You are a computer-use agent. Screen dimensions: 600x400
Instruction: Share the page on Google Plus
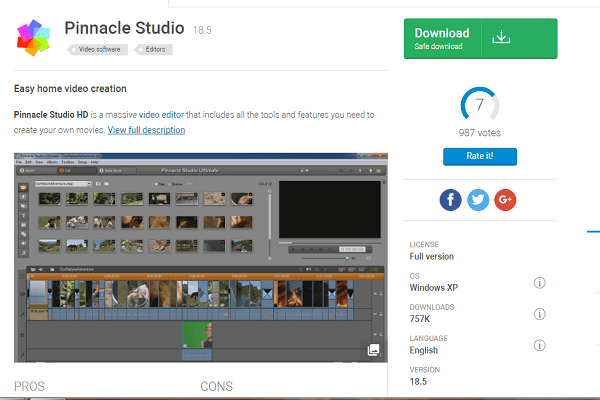point(505,200)
